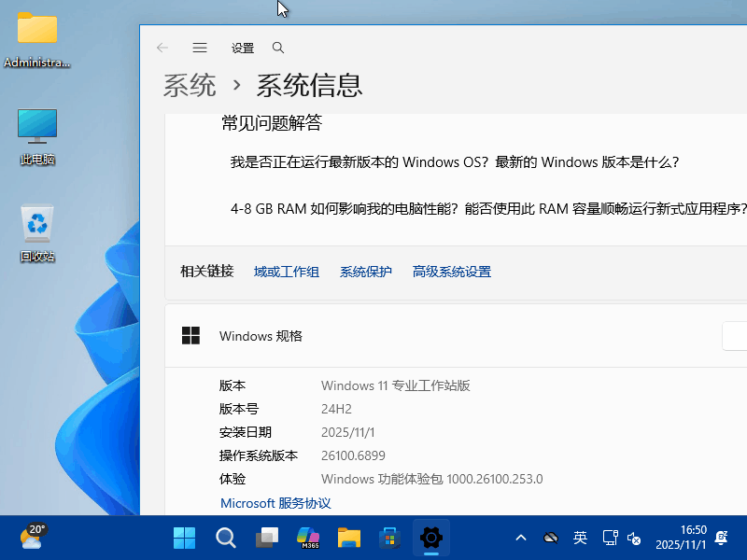
Task: Open the navigation hamburger menu in Settings
Action: point(199,48)
